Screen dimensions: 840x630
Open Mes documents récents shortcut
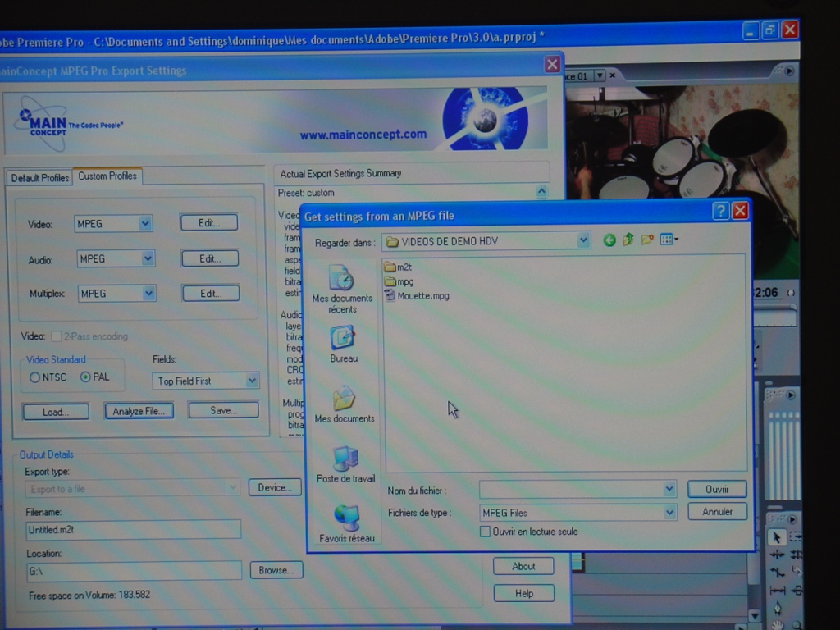342,290
